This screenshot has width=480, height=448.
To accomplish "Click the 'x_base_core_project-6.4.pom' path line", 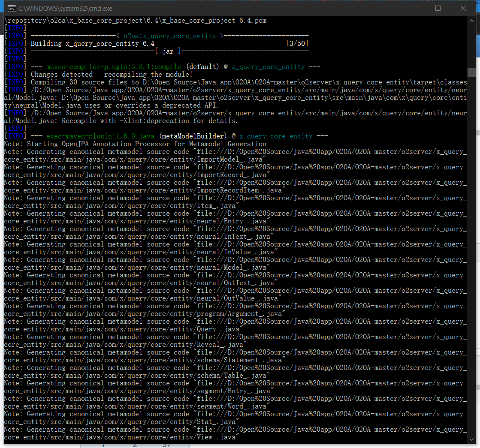I will (135, 21).
